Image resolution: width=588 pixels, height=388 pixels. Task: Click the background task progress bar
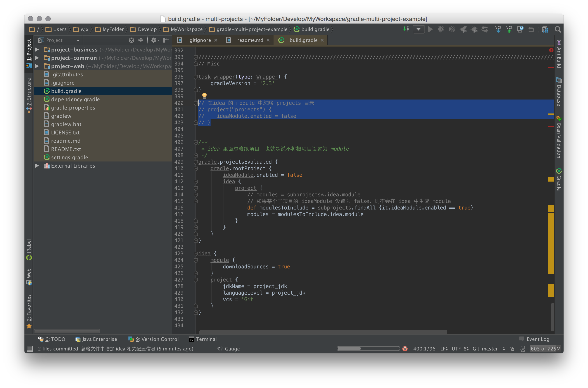tap(368, 349)
